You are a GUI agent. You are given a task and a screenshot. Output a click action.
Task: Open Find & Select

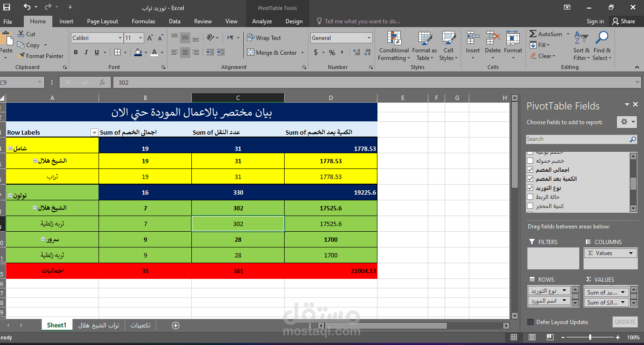tap(602, 46)
